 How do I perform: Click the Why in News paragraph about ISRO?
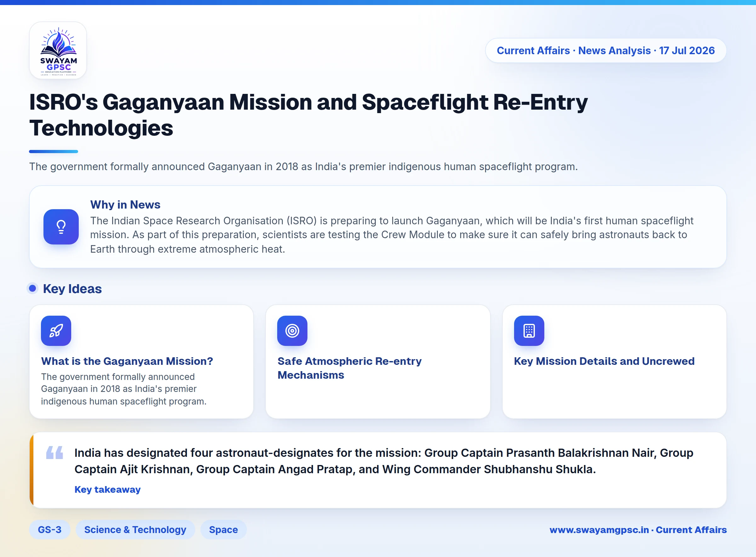point(392,235)
